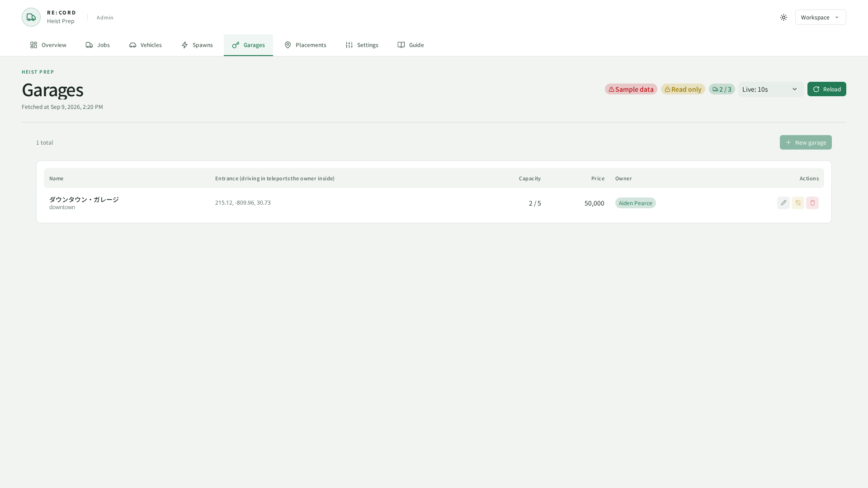This screenshot has height=488, width=868.
Task: Click the price value 50,000
Action: (594, 203)
